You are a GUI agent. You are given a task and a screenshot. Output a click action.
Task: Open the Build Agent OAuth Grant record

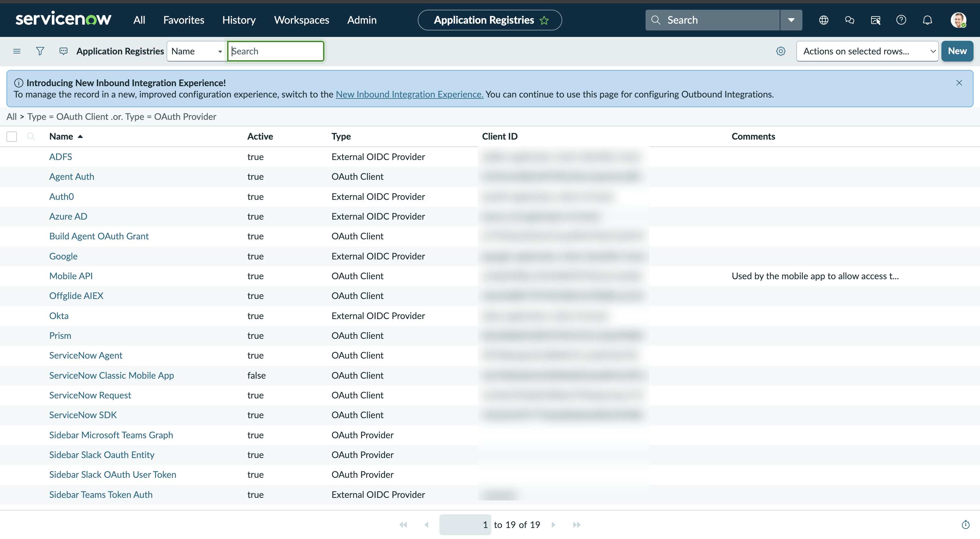point(99,236)
